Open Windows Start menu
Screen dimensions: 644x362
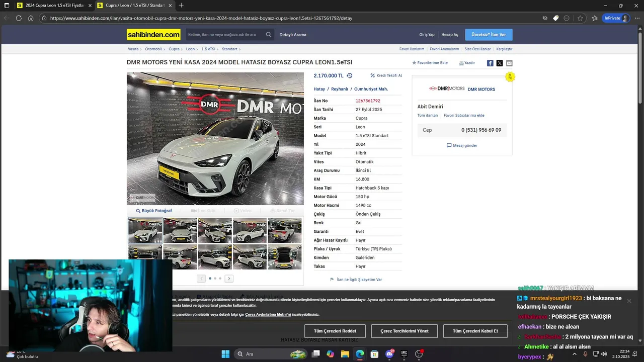point(225,354)
